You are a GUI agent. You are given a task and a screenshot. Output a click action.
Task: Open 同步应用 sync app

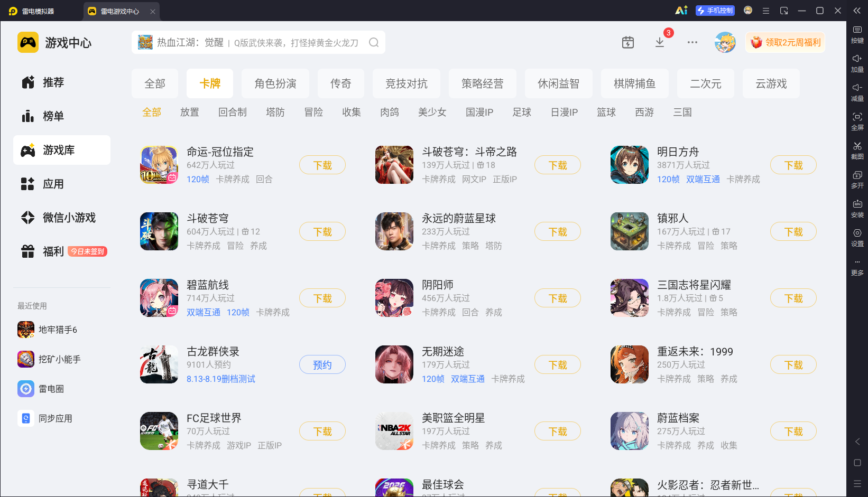pyautogui.click(x=45, y=418)
